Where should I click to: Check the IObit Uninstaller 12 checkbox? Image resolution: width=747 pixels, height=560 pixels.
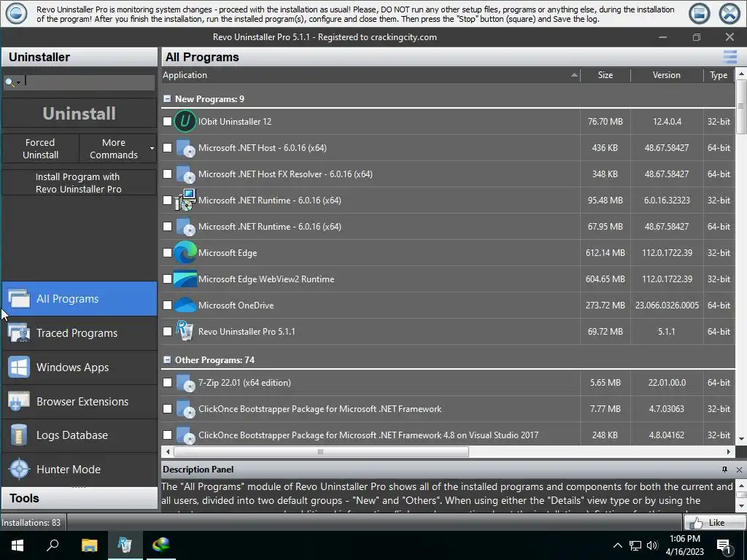167,122
